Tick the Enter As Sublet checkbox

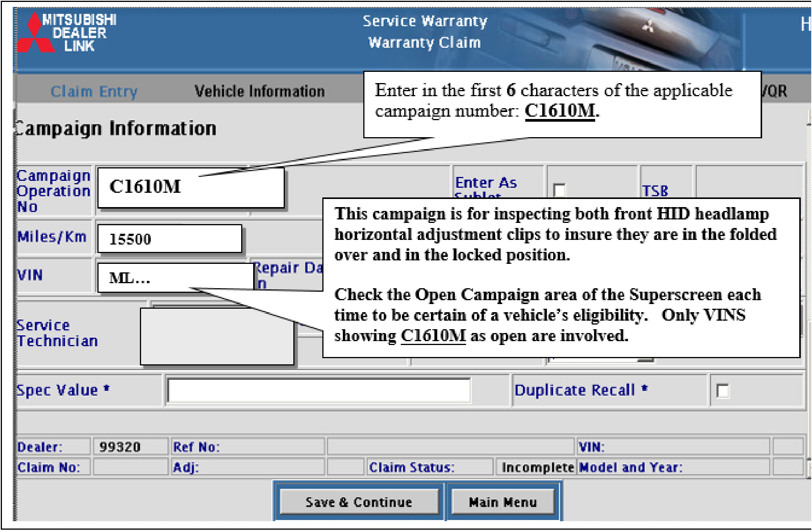click(x=559, y=190)
